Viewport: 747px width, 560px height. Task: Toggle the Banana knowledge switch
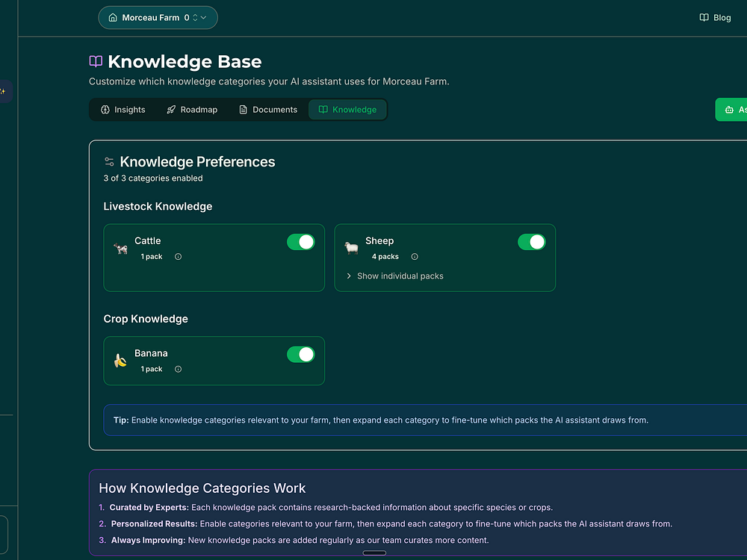coord(300,354)
